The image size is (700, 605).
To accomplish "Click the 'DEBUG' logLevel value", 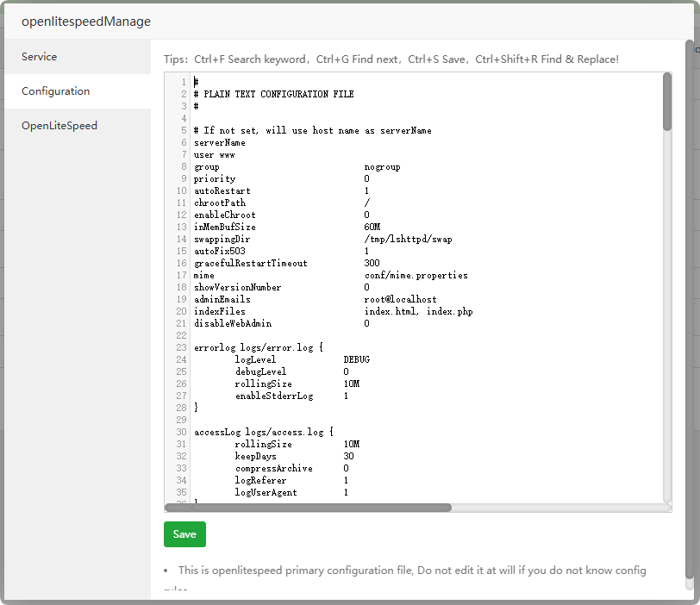I will click(x=357, y=359).
